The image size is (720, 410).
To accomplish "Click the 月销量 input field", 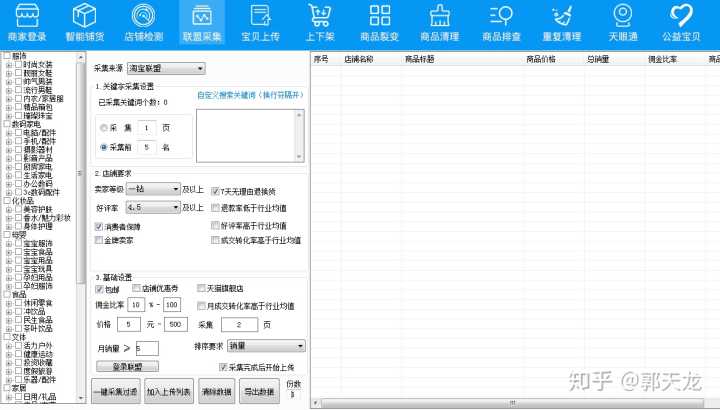I will 146,348.
